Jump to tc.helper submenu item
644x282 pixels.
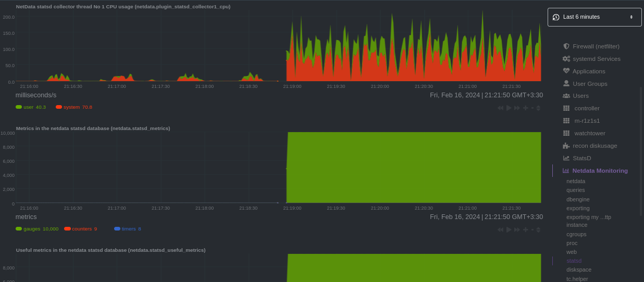point(577,279)
